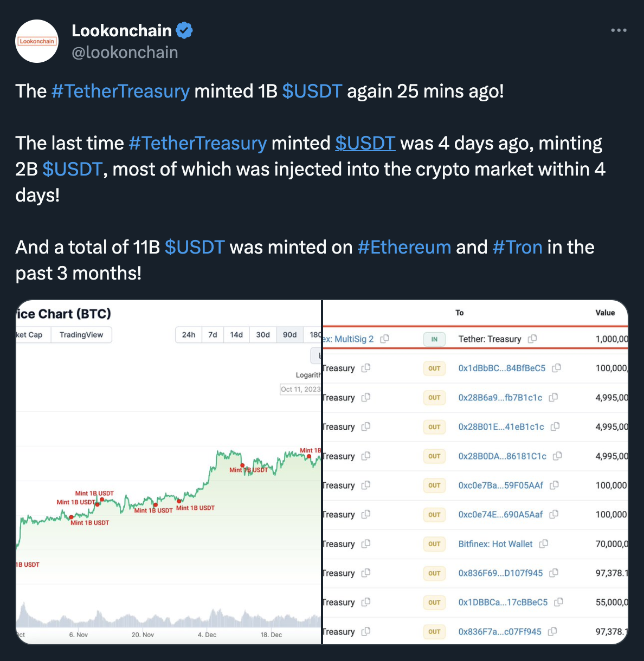Select the 30d chart range
This screenshot has width=644, height=661.
263,335
